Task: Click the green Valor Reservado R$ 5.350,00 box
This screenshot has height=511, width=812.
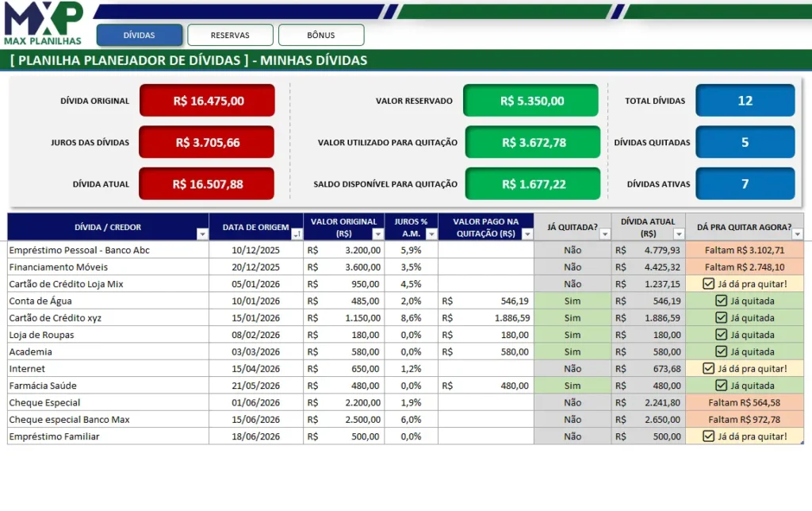Action: [530, 101]
